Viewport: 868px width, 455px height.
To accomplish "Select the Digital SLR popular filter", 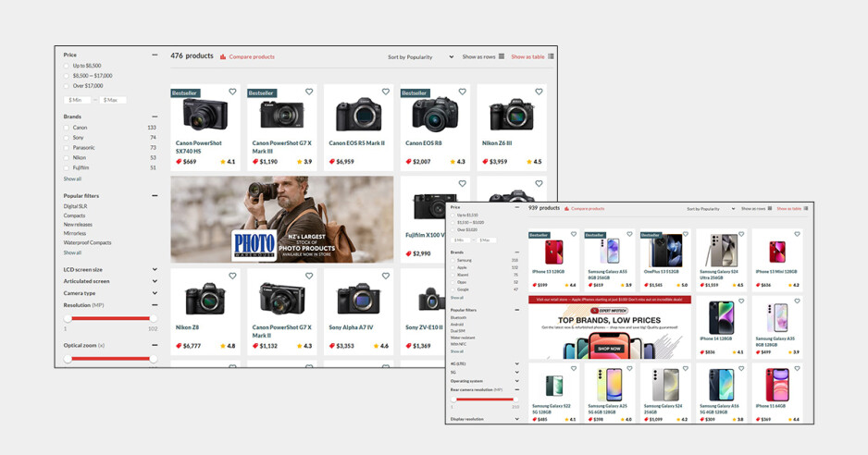I will 76,206.
